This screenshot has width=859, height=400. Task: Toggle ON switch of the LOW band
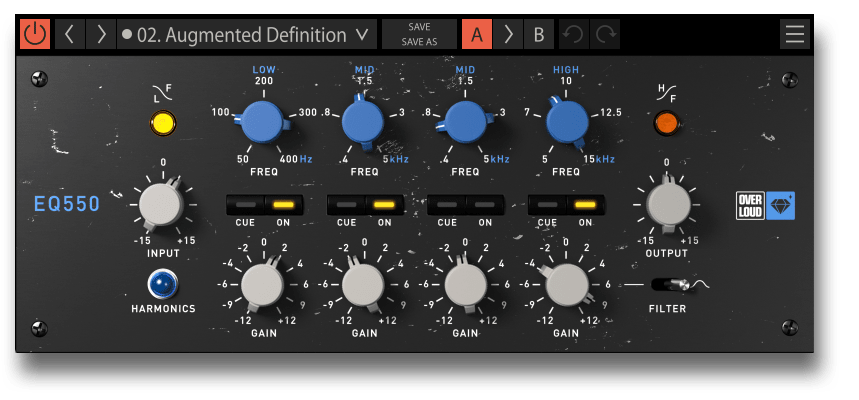point(283,205)
